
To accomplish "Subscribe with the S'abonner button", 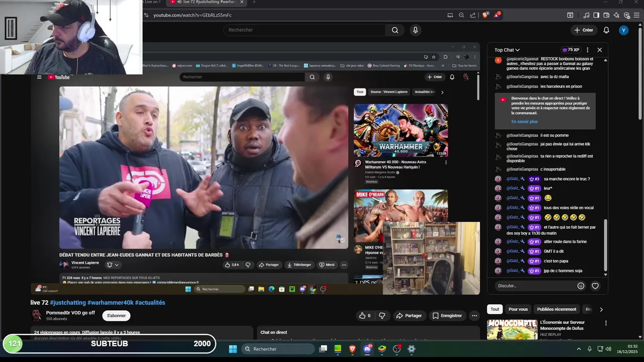I will (116, 316).
